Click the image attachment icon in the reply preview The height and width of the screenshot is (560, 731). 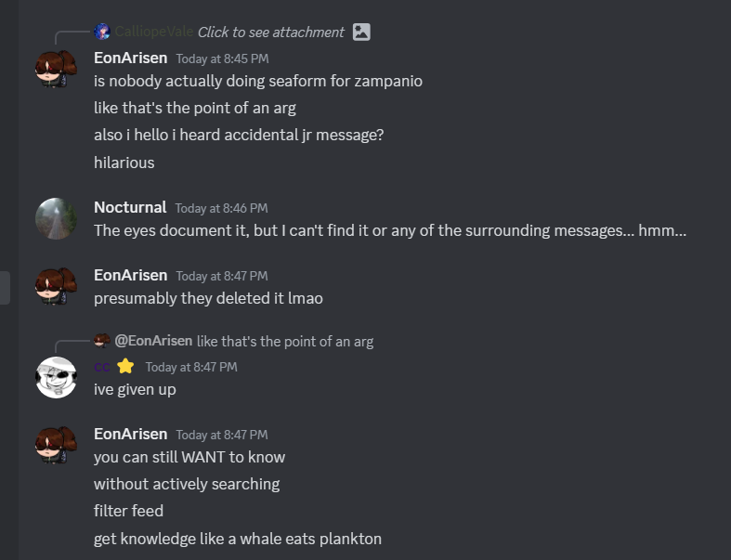tap(361, 33)
